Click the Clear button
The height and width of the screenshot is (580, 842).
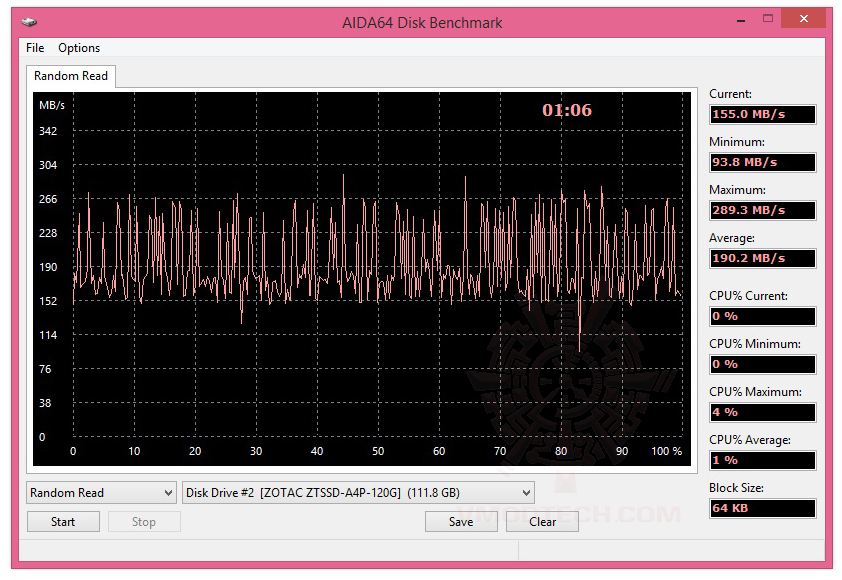pyautogui.click(x=542, y=521)
